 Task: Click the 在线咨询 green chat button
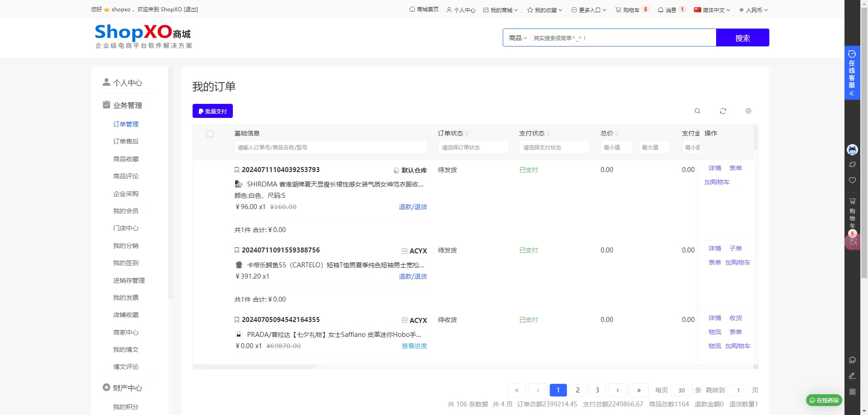click(x=824, y=400)
